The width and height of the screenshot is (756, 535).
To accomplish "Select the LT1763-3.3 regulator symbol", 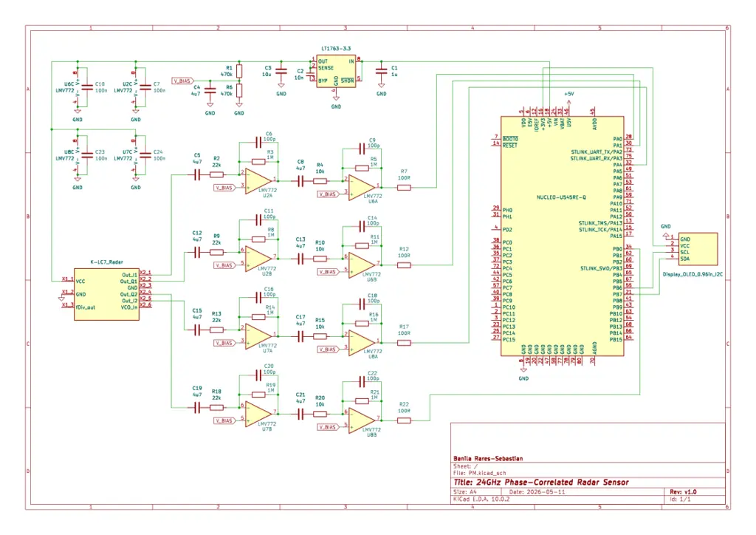I will coord(337,72).
